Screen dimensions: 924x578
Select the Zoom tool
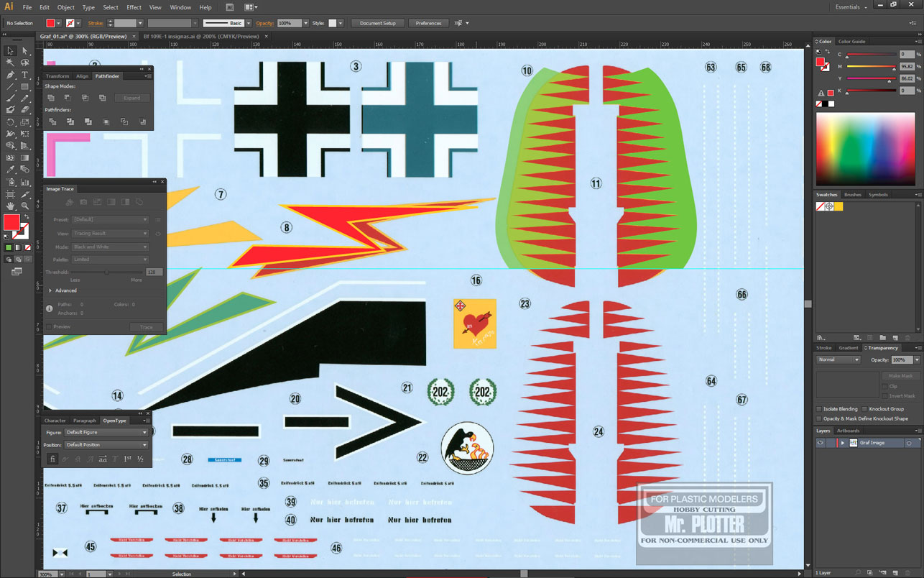24,206
